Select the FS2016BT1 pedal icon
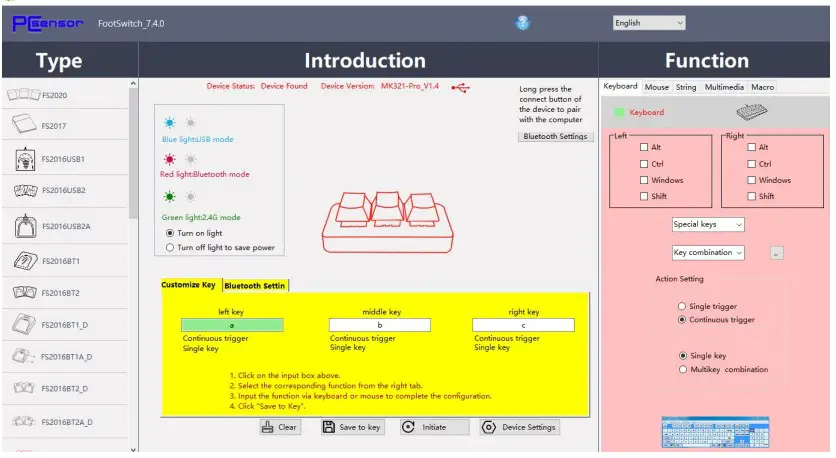Image resolution: width=836 pixels, height=458 pixels. click(x=25, y=261)
